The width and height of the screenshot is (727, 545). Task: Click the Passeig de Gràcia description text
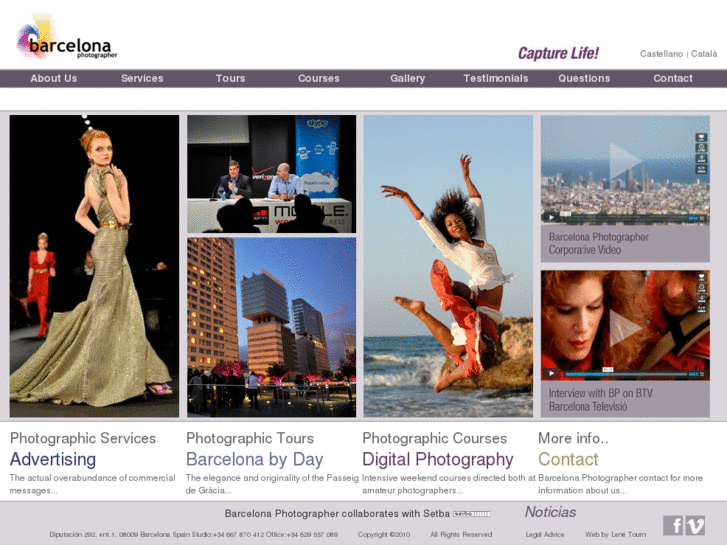click(x=272, y=484)
